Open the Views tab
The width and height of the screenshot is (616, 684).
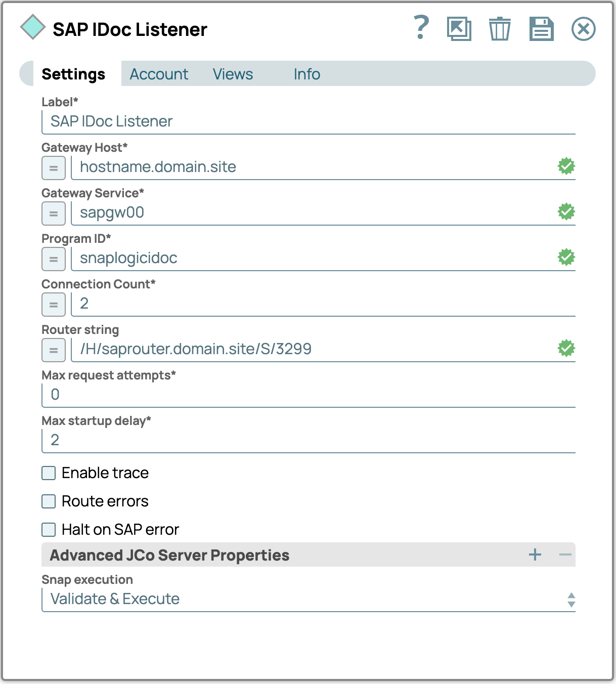click(x=233, y=74)
